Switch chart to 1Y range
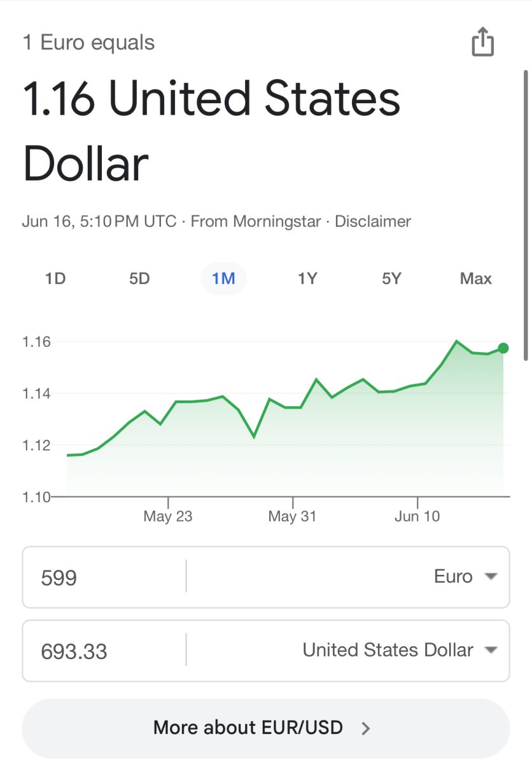Viewport: 532px width, 764px height. coord(307,279)
